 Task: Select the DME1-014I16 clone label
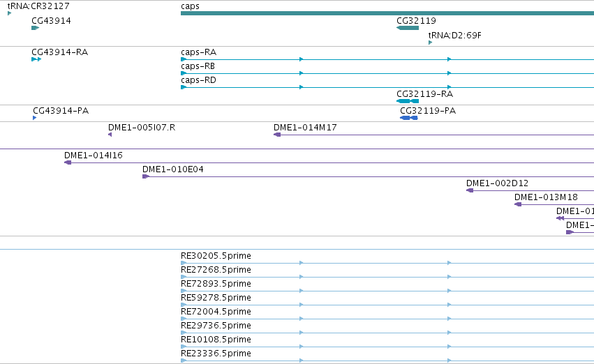click(94, 155)
